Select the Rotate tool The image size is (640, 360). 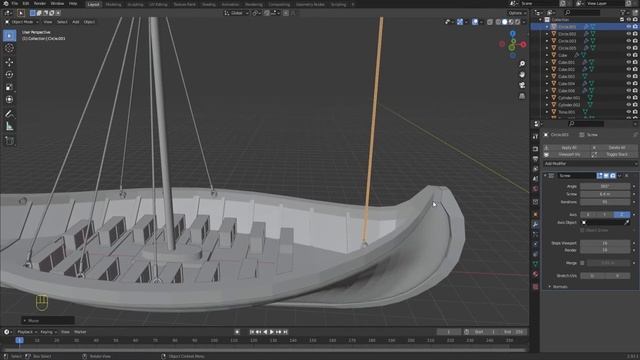pos(9,75)
